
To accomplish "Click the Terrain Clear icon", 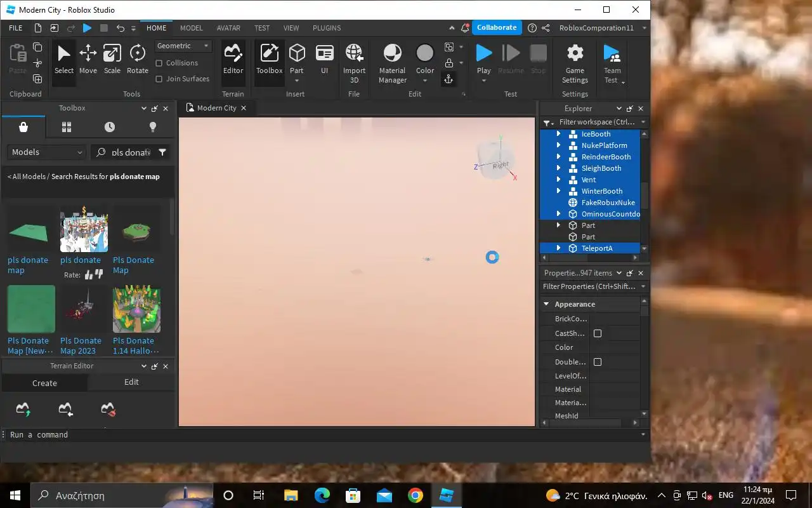I will click(x=108, y=409).
